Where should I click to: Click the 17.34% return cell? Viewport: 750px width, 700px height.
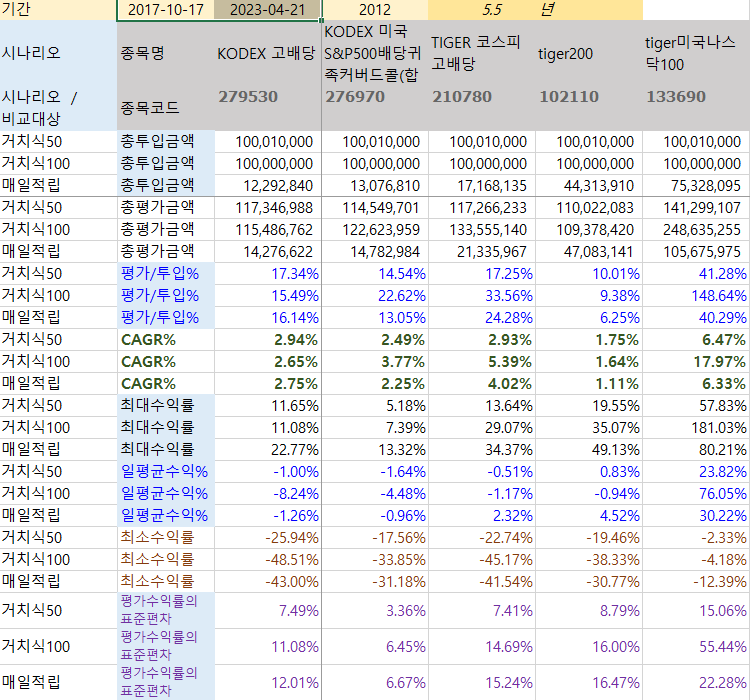[267, 273]
